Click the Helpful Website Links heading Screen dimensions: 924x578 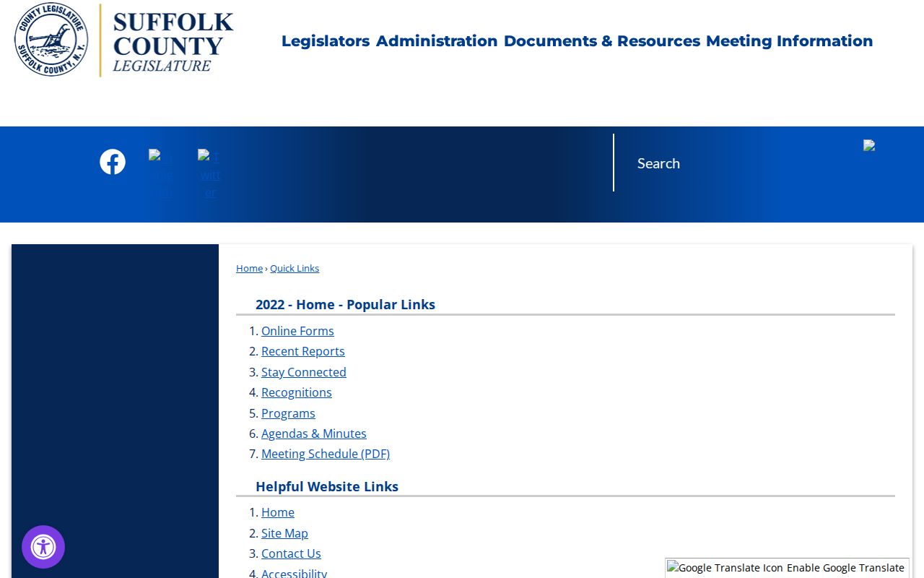[327, 487]
